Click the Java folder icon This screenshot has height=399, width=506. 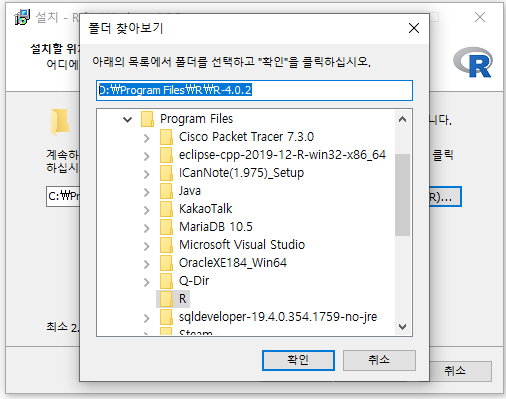[x=166, y=191]
